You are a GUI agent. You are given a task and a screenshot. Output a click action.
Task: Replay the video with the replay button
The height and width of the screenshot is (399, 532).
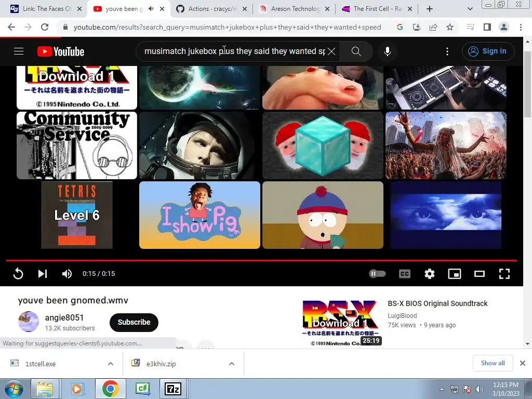[18, 273]
